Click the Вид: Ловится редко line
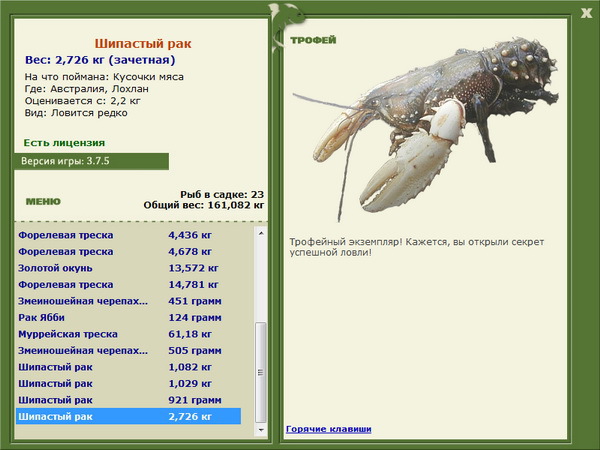This screenshot has width=600, height=450. [x=76, y=113]
